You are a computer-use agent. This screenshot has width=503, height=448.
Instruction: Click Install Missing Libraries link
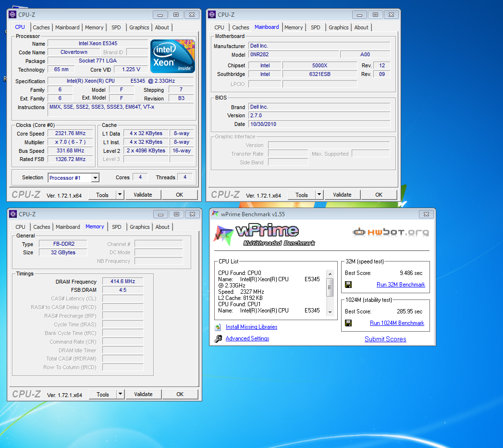(x=252, y=327)
